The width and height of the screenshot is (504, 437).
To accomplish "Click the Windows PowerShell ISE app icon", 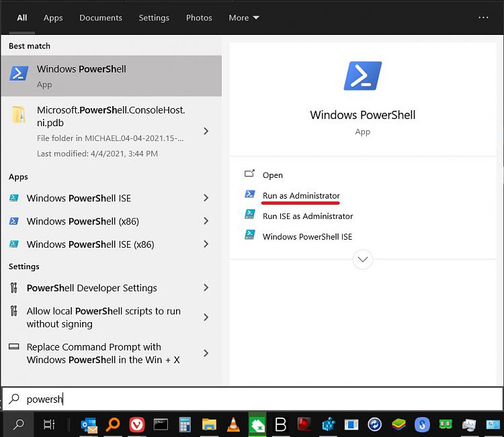I will coord(14,198).
